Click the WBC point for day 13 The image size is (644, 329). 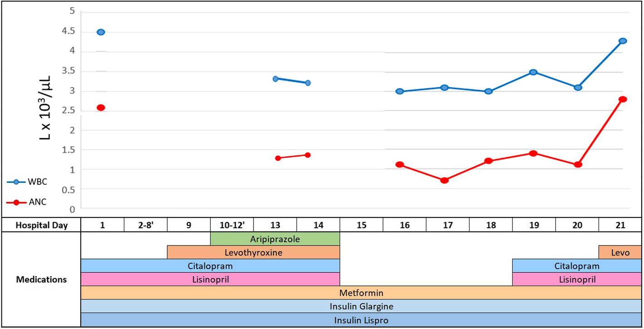click(x=276, y=79)
